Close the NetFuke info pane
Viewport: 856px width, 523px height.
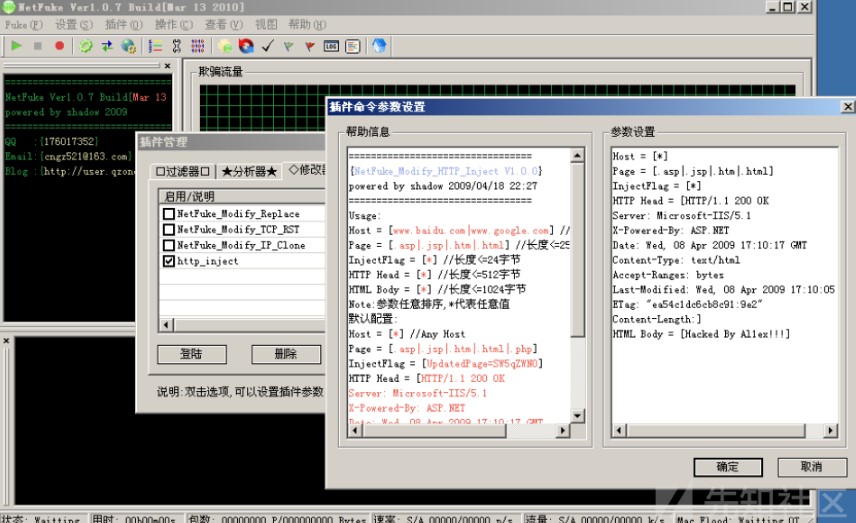pyautogui.click(x=168, y=66)
